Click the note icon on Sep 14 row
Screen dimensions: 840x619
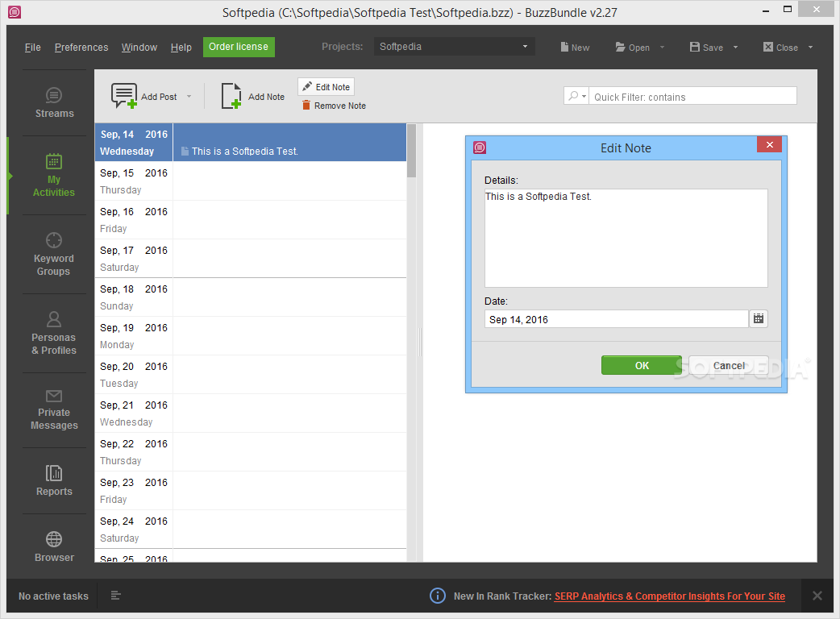pos(185,151)
